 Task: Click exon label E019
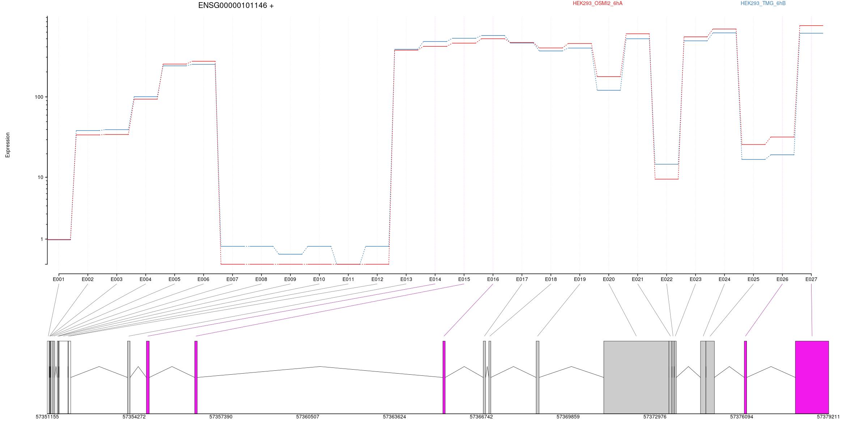click(580, 279)
